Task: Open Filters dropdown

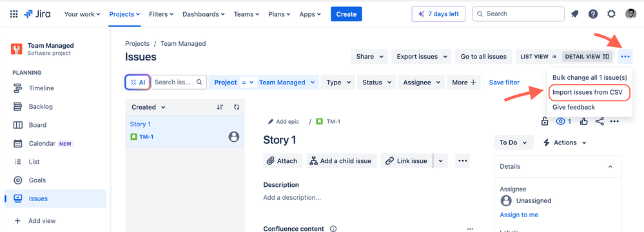Action: pos(161,14)
